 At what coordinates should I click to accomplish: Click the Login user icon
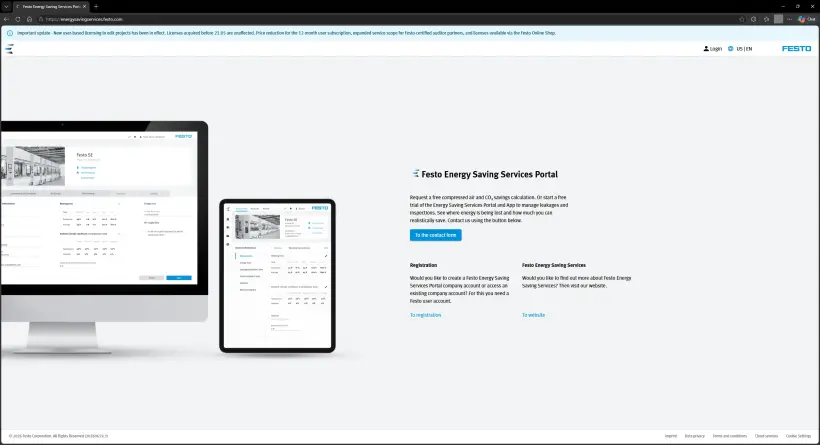pyautogui.click(x=706, y=49)
